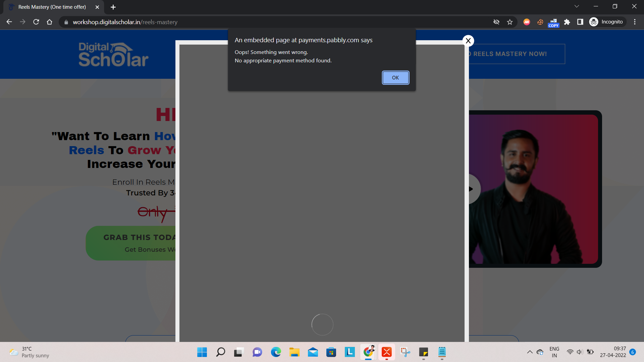
Task: Close the Reels Mastery tab
Action: click(x=97, y=7)
